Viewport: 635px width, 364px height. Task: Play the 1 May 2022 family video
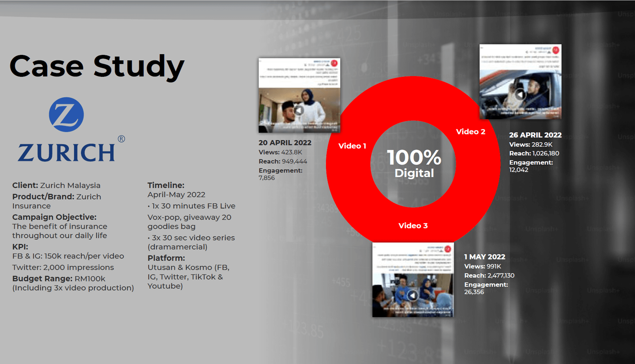point(412,295)
